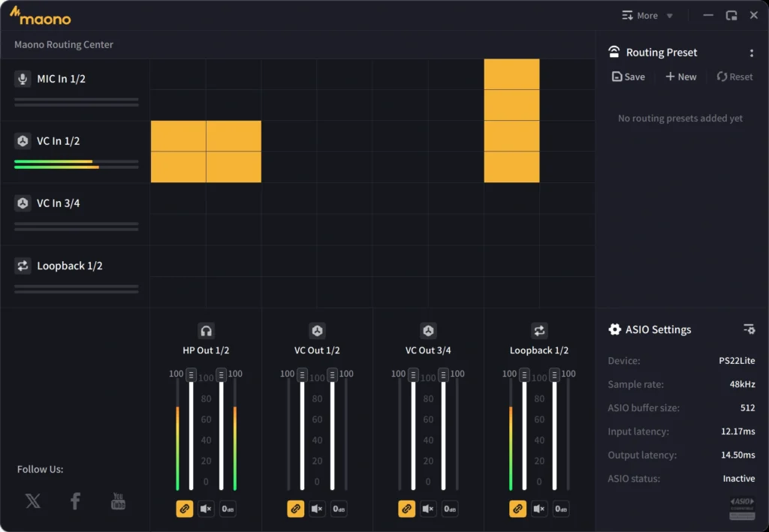Open the X social media link
The height and width of the screenshot is (532, 769).
click(x=33, y=500)
